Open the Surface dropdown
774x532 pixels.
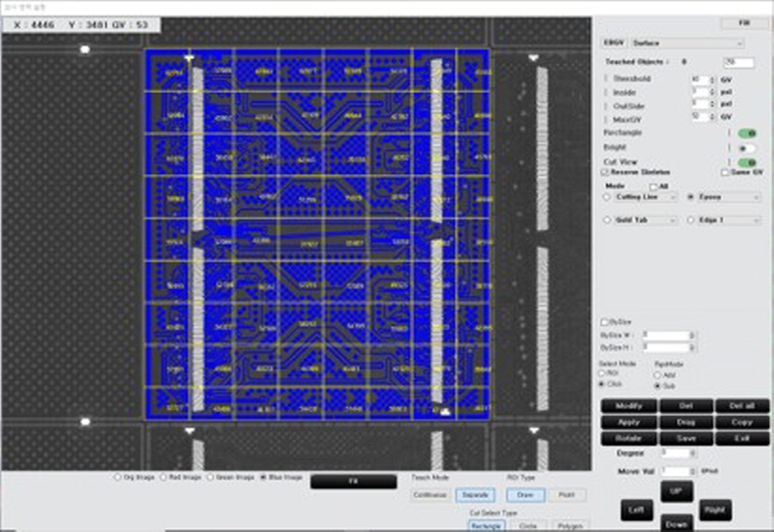point(686,44)
